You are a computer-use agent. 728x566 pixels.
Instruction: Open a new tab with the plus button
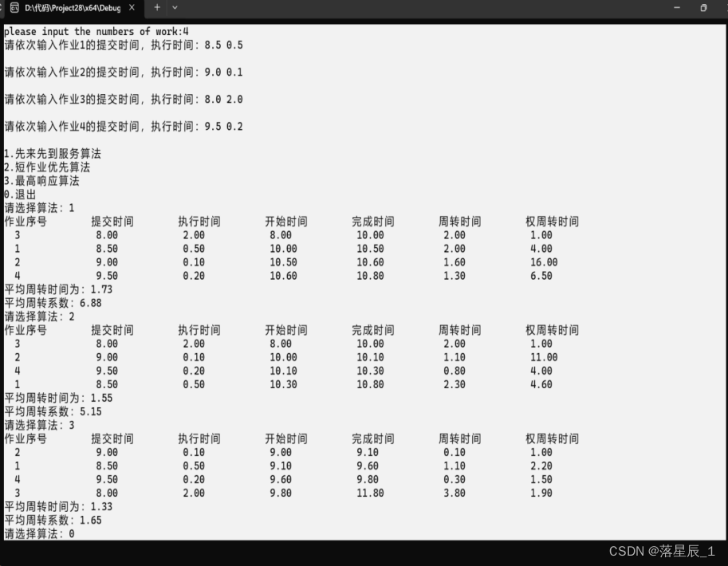[x=157, y=8]
